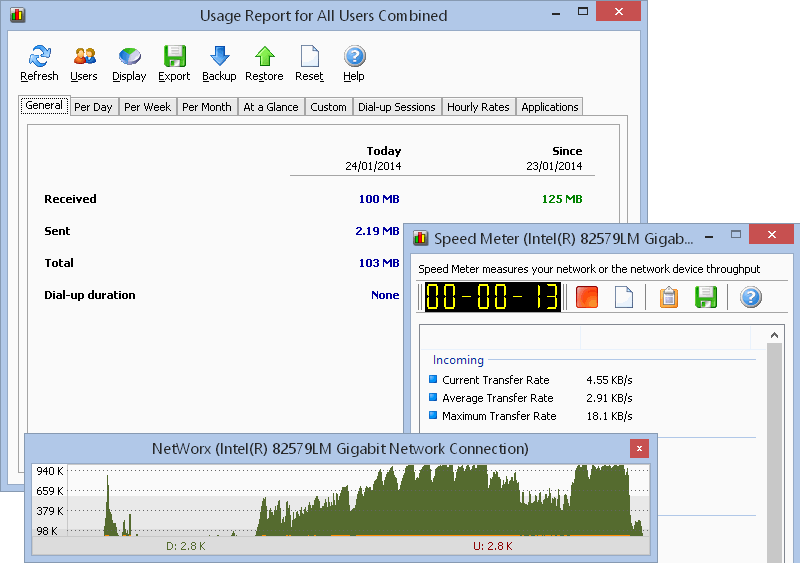Viewport: 800px width, 563px height.
Task: Click the U: 2.8 K upload readout
Action: point(493,546)
